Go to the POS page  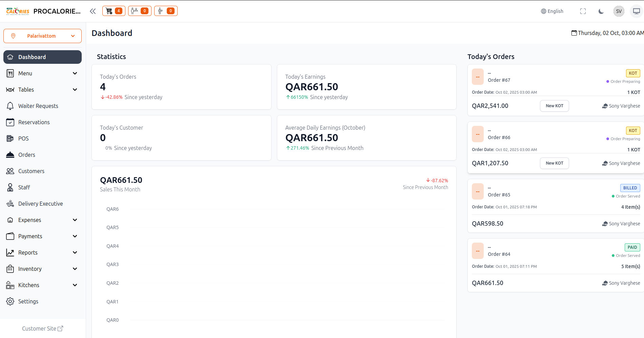coord(23,138)
